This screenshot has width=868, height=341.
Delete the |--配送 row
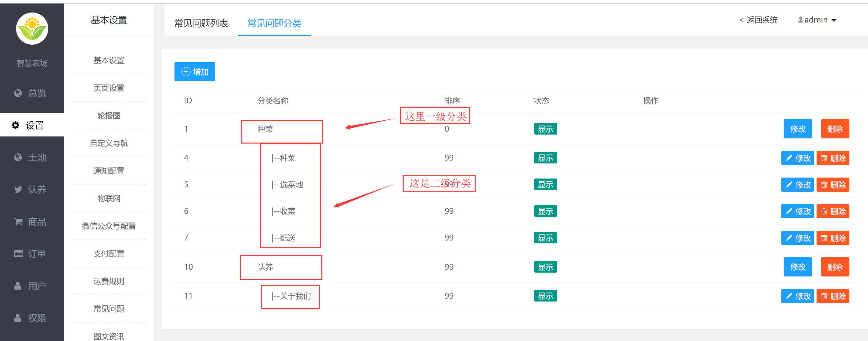click(833, 238)
